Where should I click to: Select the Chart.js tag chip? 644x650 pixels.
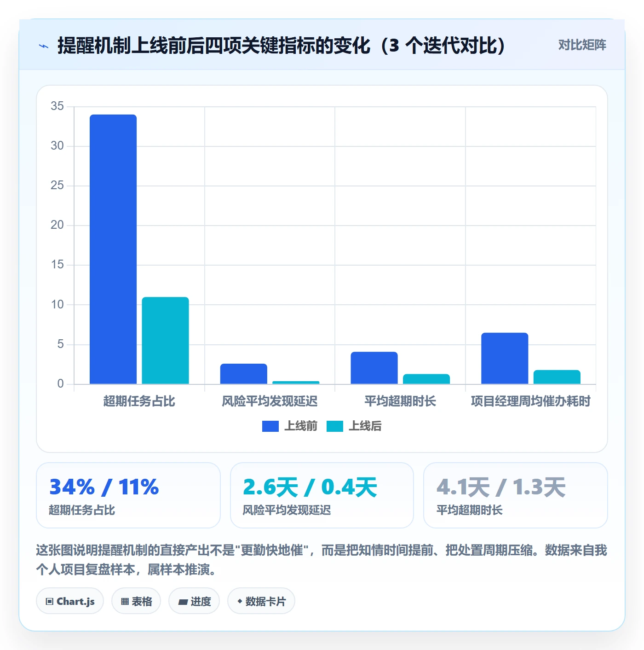coord(70,601)
